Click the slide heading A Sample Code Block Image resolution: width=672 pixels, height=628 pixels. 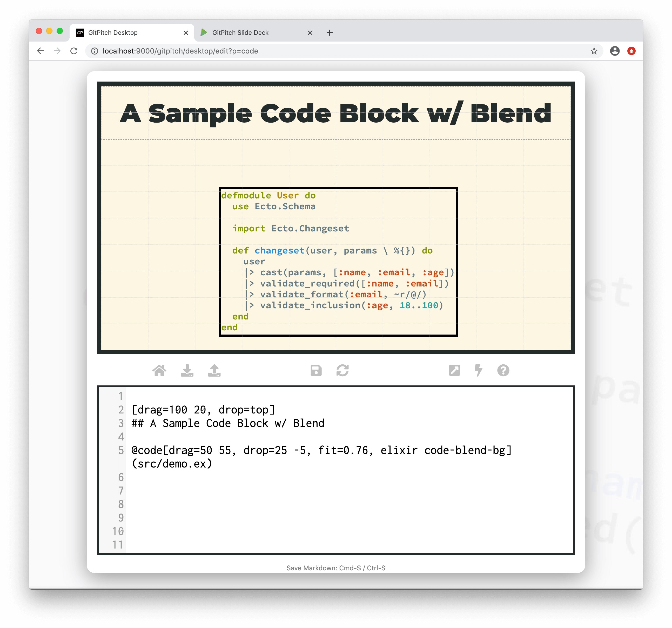336,113
